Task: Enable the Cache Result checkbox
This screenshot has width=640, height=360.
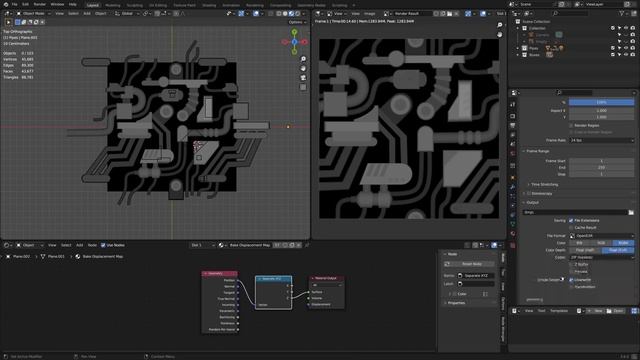Action: point(571,227)
